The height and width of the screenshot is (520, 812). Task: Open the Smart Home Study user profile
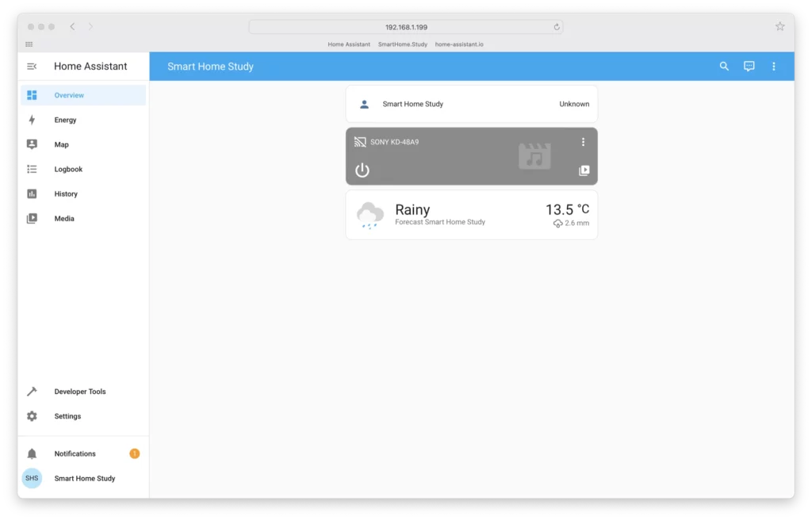82,478
